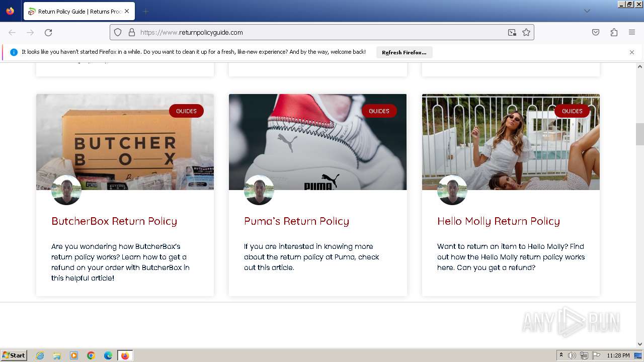Select the Return Policy Guide tab

[x=79, y=11]
